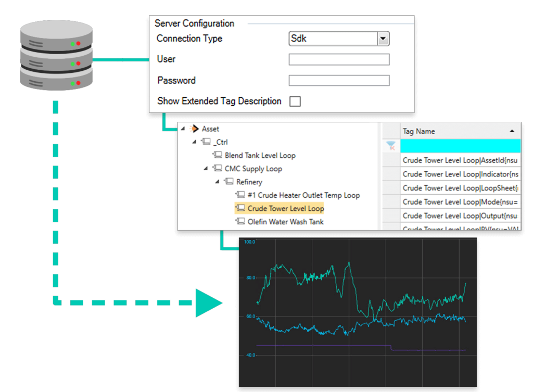Click the _Ctrl controller node icon
The width and height of the screenshot is (533, 392).
(207, 142)
